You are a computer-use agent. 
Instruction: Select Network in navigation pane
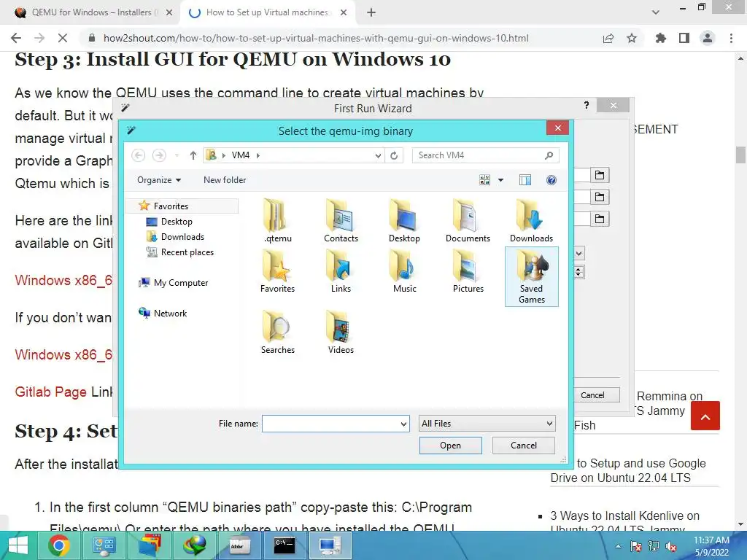pyautogui.click(x=170, y=314)
